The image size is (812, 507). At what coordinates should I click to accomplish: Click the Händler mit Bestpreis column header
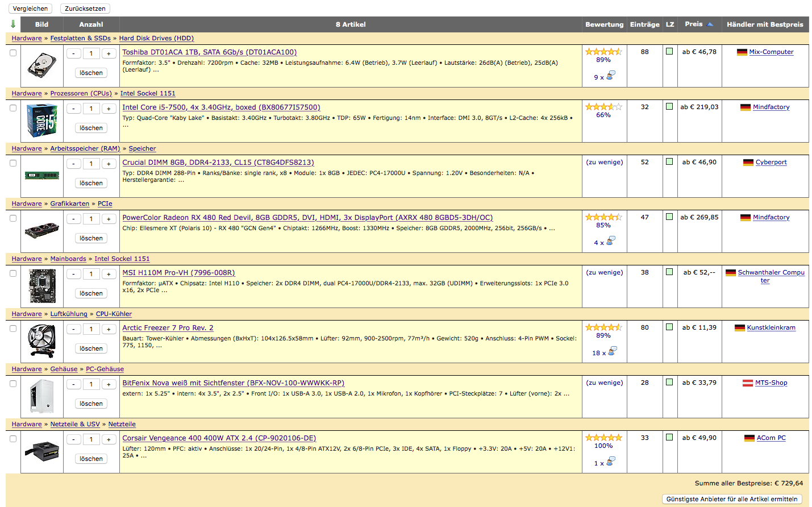point(765,24)
